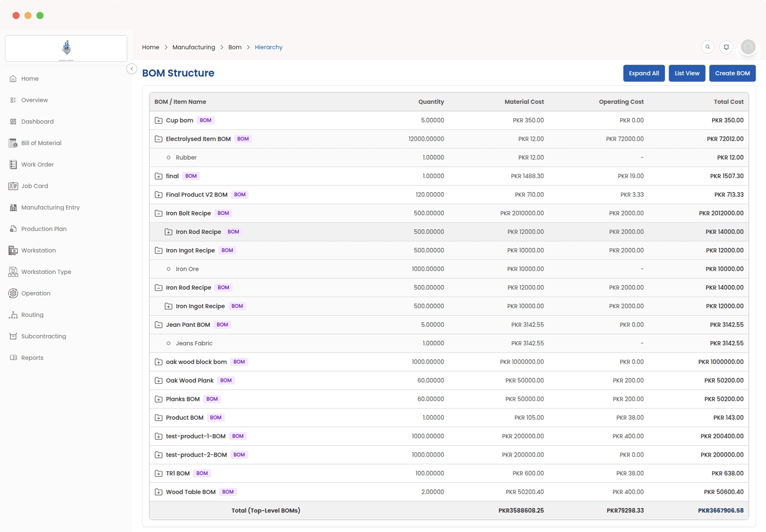Click the Expand All button
The width and height of the screenshot is (766, 532).
[x=643, y=73]
